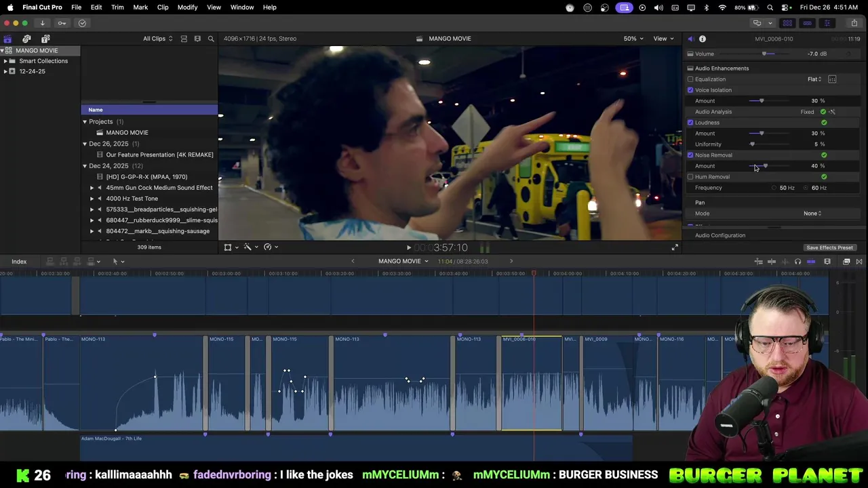Screen dimensions: 868x488
Task: Open the Titles and Generators sidebar
Action: tap(45, 39)
